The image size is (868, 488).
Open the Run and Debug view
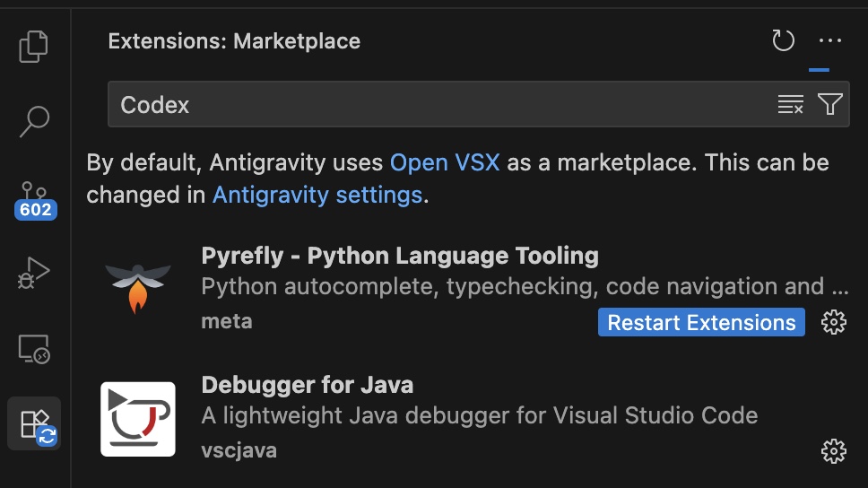(34, 273)
